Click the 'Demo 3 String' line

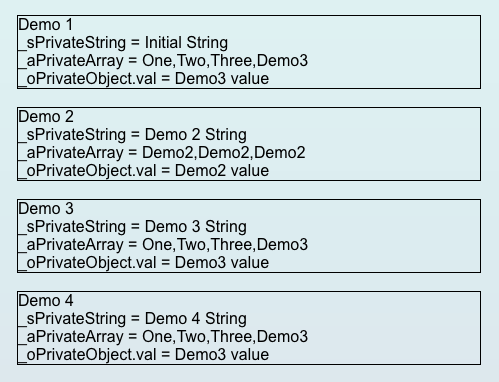[132, 227]
